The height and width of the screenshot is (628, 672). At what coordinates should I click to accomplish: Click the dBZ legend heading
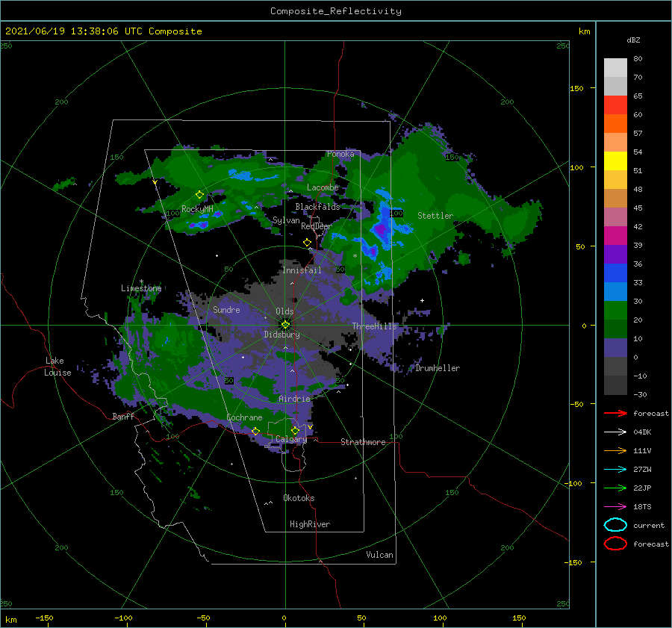tap(633, 40)
